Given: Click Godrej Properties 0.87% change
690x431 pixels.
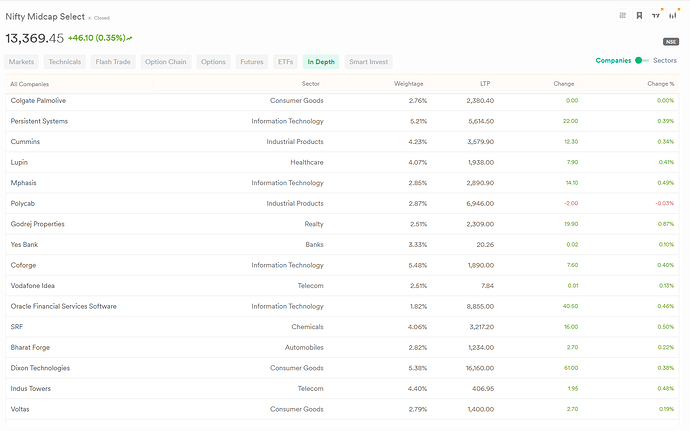Looking at the screenshot, I should pyautogui.click(x=666, y=224).
